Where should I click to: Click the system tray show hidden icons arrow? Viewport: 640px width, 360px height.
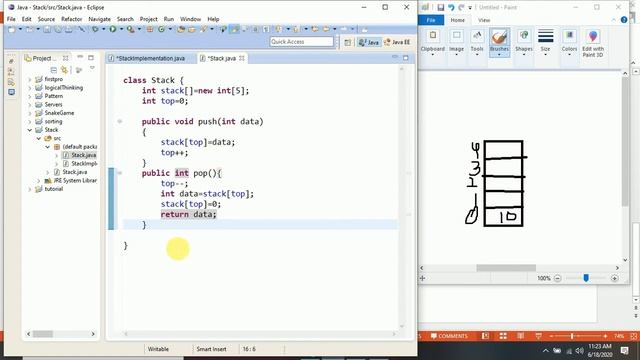[x=546, y=351]
